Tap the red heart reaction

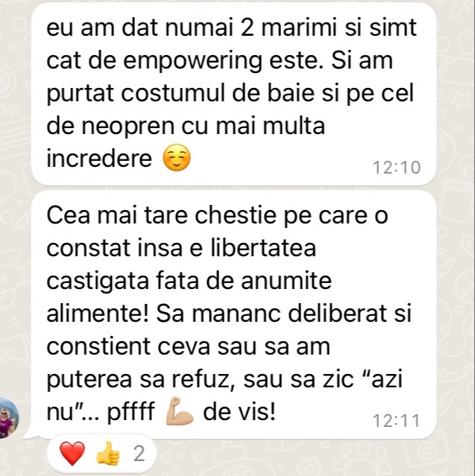click(72, 454)
